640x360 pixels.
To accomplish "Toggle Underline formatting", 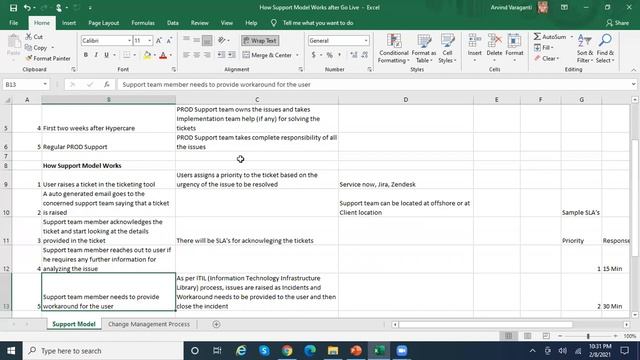I will pyautogui.click(x=107, y=55).
